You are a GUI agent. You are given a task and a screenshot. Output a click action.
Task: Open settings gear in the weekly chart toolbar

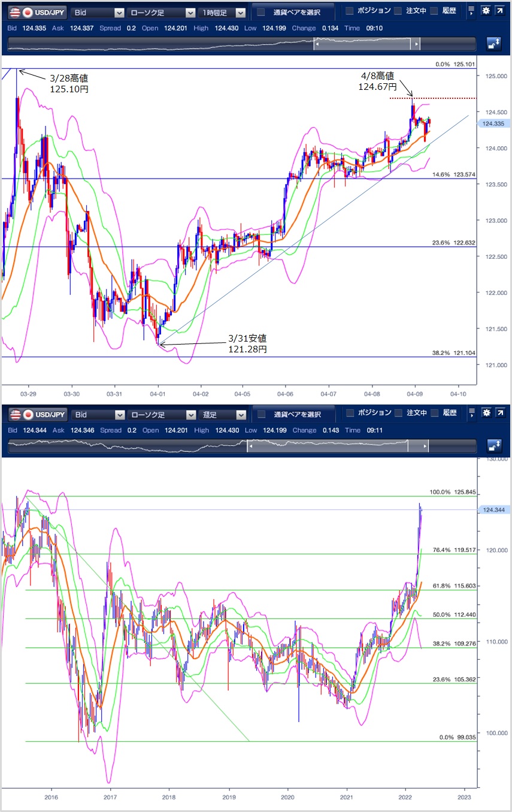[486, 413]
